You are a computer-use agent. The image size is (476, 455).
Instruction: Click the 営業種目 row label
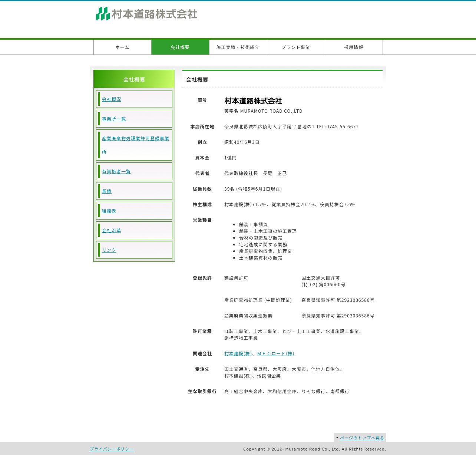202,220
